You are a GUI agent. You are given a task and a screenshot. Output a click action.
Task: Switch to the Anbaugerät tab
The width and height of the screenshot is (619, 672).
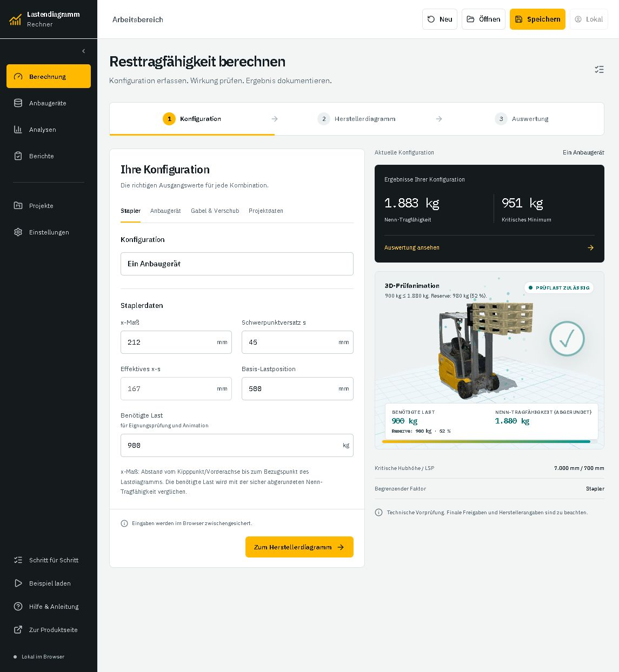tap(165, 211)
